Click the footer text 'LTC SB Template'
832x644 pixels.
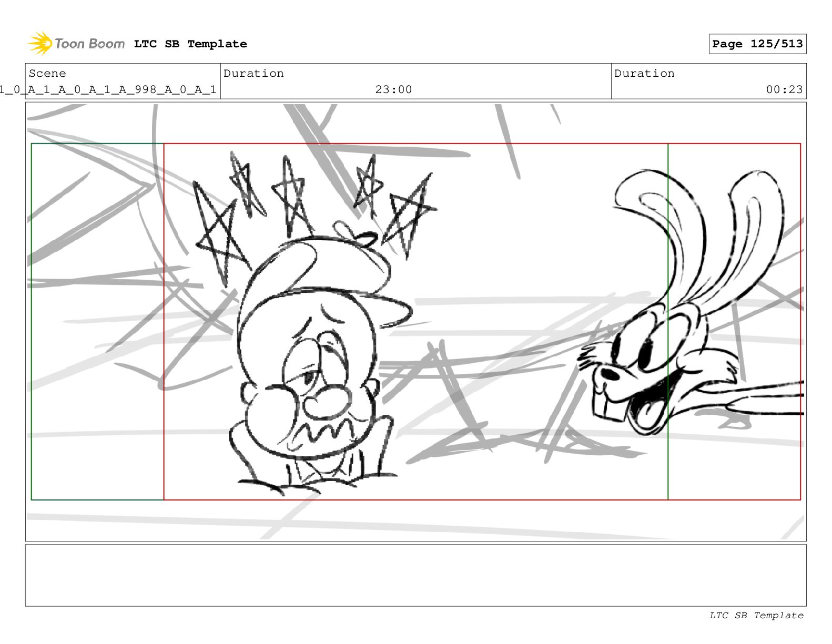(756, 616)
